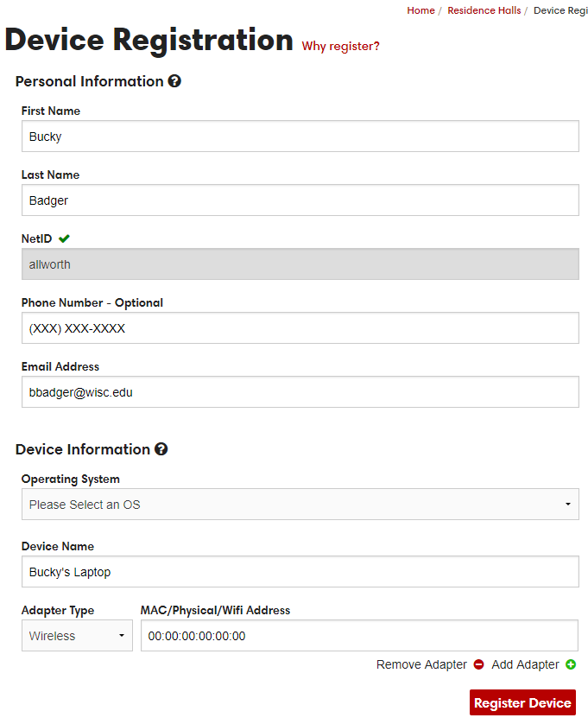The width and height of the screenshot is (588, 724).
Task: Open the Residence Halls breadcrumb link
Action: point(484,10)
